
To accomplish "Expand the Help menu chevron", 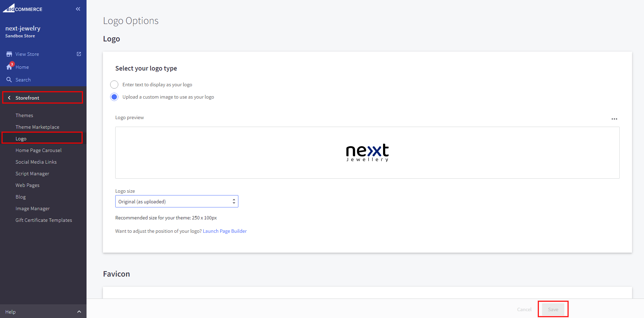I will (79, 312).
